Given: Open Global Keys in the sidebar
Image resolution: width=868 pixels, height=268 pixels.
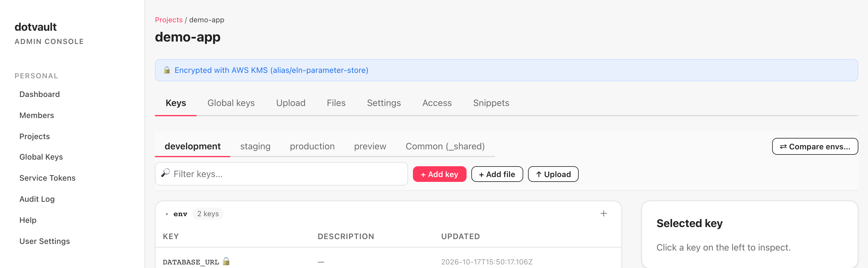Looking at the screenshot, I should point(41,157).
